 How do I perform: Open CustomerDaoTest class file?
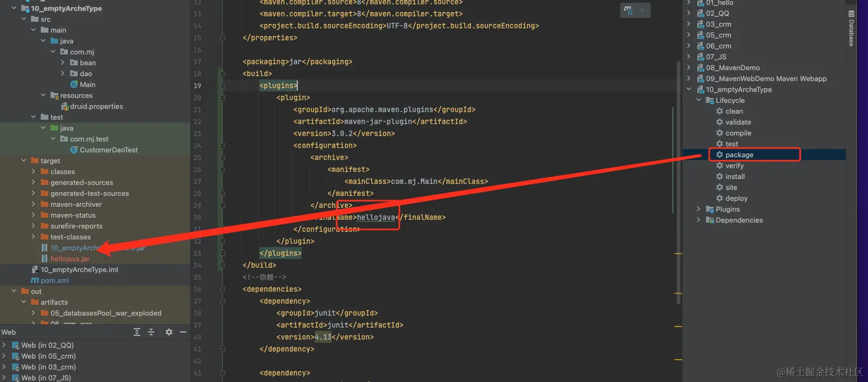[x=109, y=150]
